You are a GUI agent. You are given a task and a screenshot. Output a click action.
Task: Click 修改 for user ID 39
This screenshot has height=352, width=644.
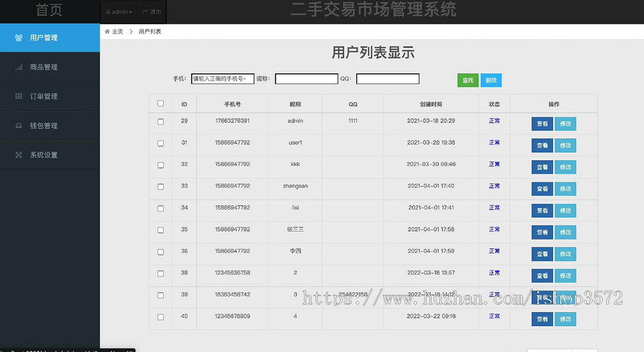click(x=565, y=298)
